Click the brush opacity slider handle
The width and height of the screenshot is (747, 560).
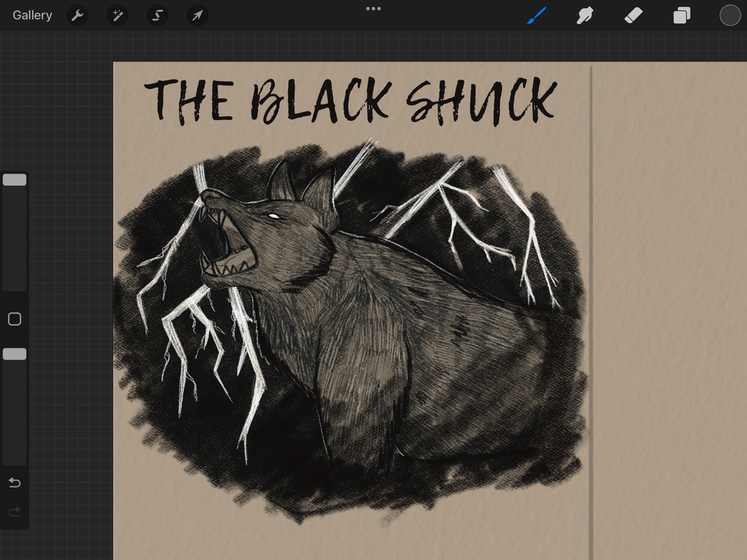coord(15,353)
